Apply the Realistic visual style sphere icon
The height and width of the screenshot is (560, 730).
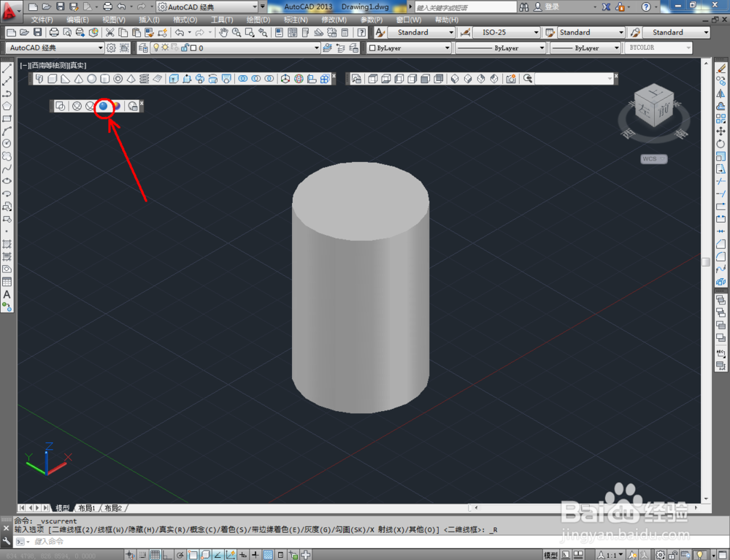tap(104, 106)
